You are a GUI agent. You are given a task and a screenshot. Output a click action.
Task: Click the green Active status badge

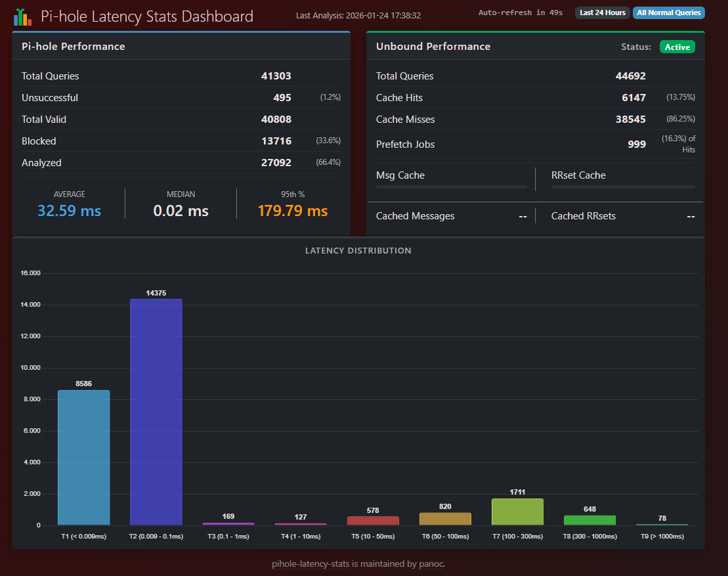[x=677, y=47]
